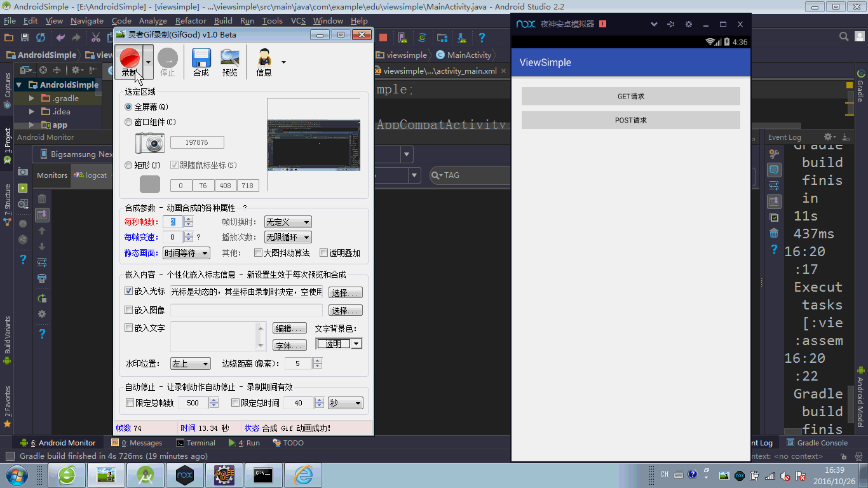Select the 矩形 rectangle radio option
868x488 pixels.
pyautogui.click(x=129, y=165)
